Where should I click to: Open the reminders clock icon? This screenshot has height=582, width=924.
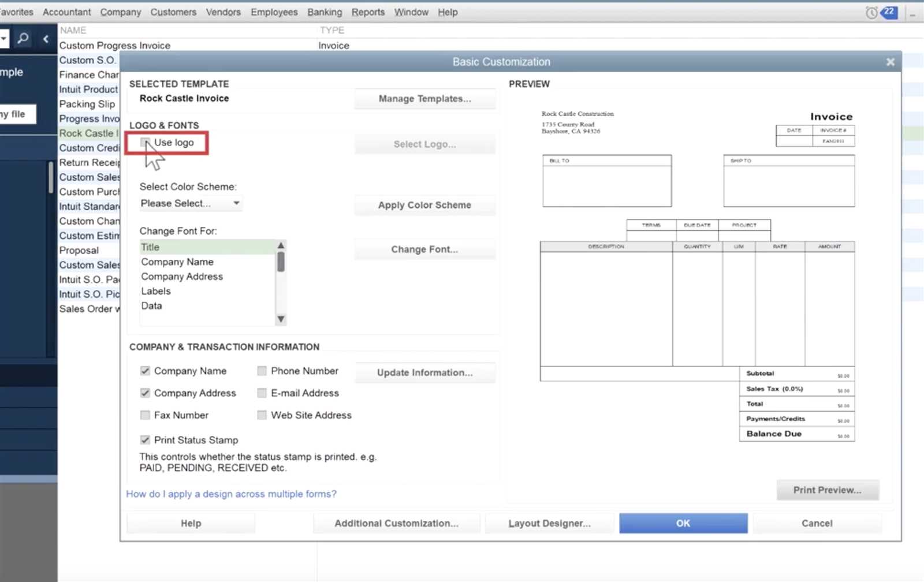(871, 12)
